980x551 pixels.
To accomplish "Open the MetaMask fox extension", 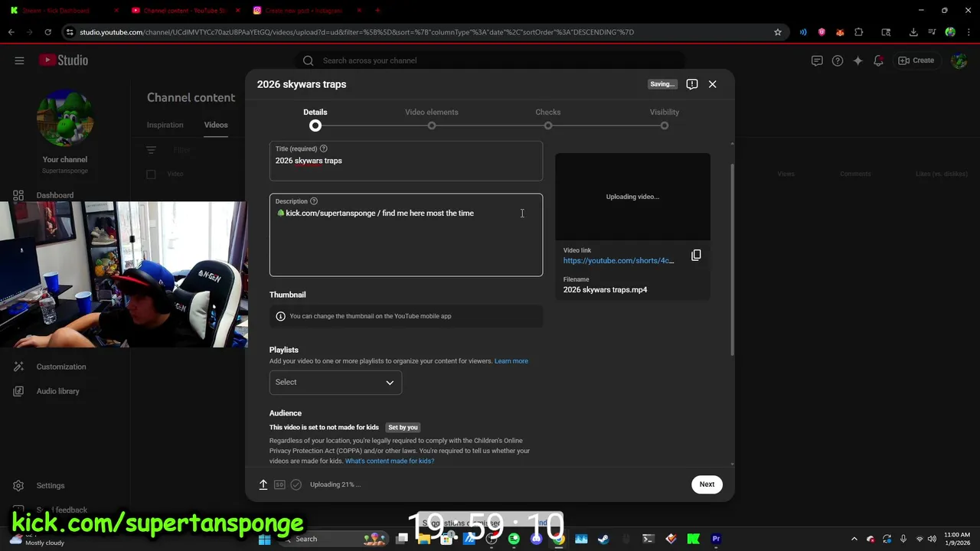I will point(840,32).
